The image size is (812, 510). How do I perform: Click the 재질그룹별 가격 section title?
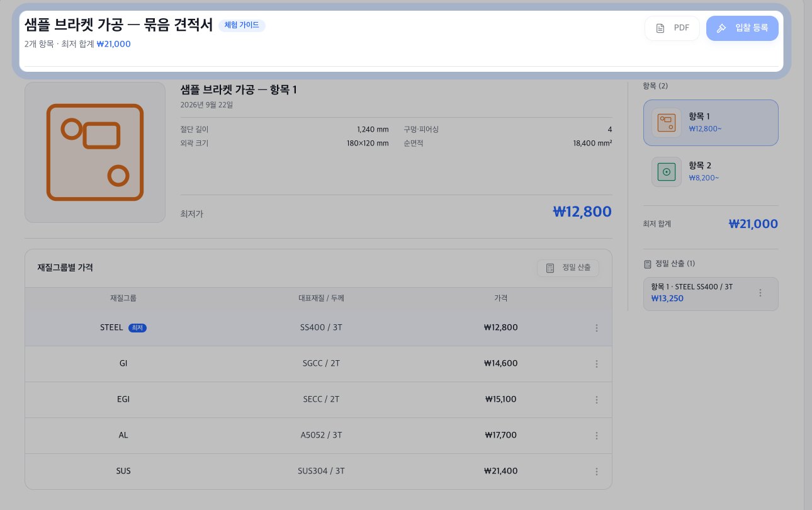(65, 268)
